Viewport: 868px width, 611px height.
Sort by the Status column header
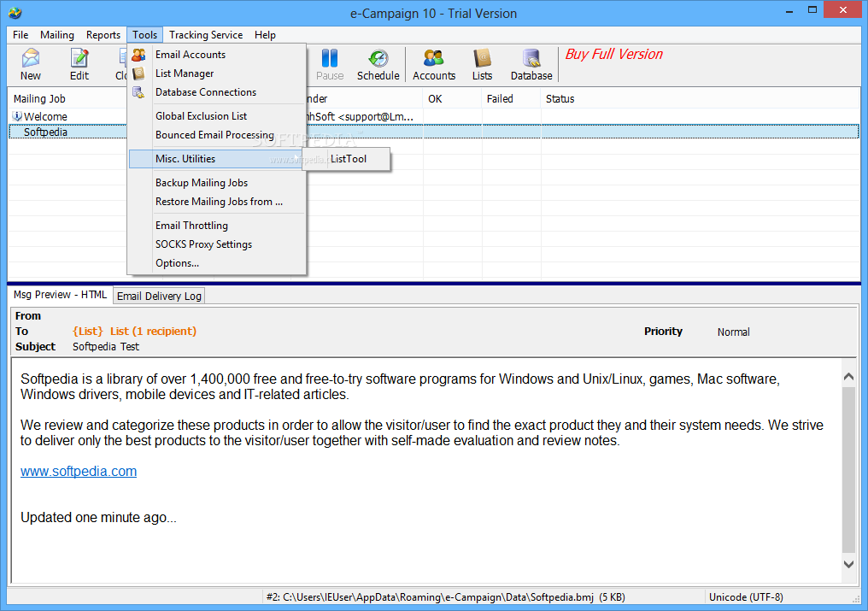coord(700,98)
